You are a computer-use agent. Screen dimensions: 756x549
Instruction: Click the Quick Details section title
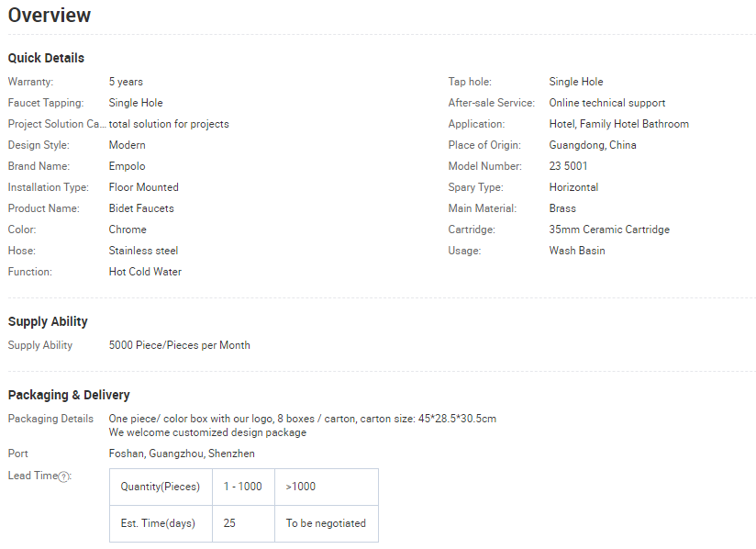coord(46,58)
